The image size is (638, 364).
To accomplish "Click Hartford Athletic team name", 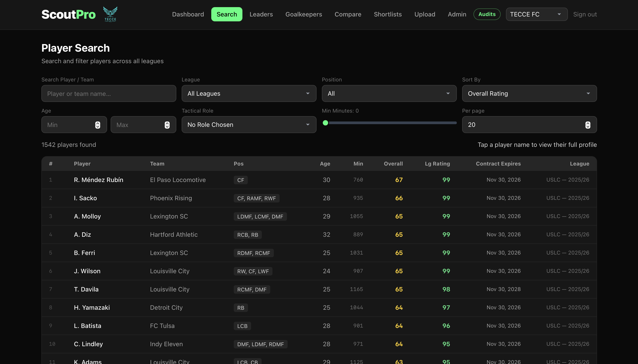I will (x=174, y=235).
